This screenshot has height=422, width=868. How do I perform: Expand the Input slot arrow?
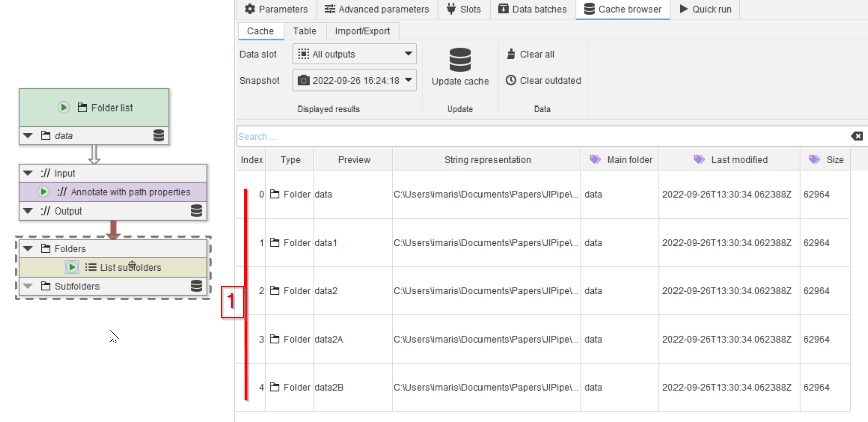(x=28, y=173)
